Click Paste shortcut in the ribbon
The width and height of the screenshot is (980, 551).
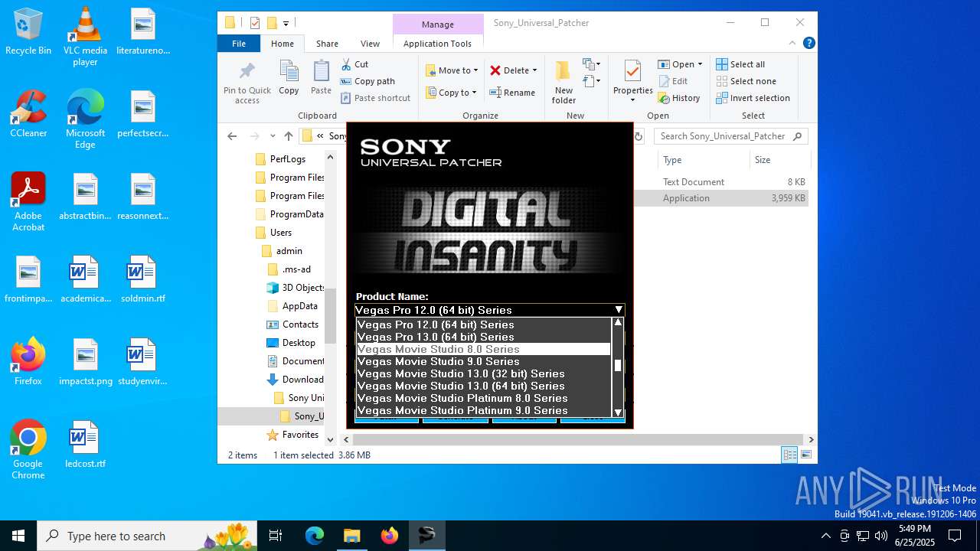click(375, 98)
